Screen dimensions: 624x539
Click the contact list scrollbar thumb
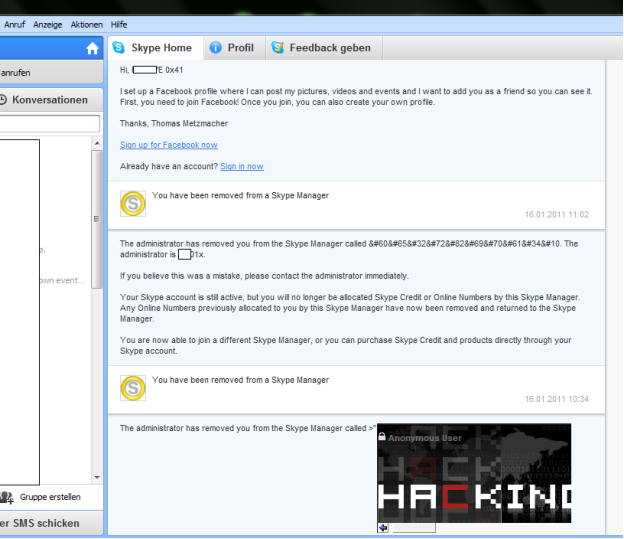pos(97,219)
